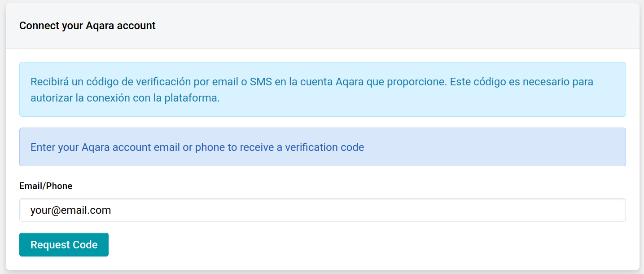Viewport: 644px width, 274px height.
Task: Focus the Email/Phone input field
Action: (x=322, y=210)
